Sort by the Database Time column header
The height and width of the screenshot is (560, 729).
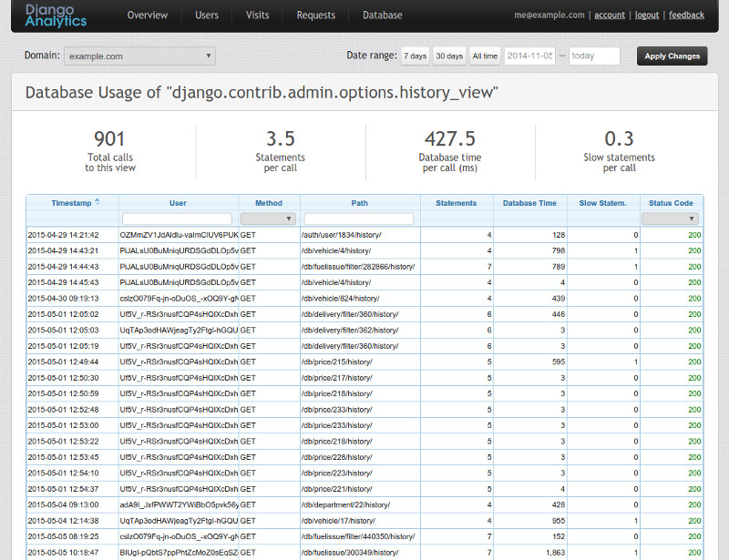(x=529, y=203)
